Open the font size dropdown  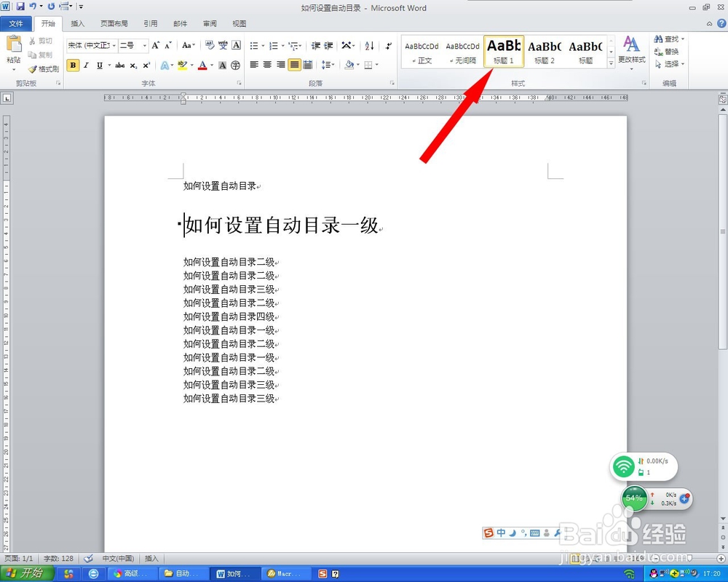coord(144,45)
